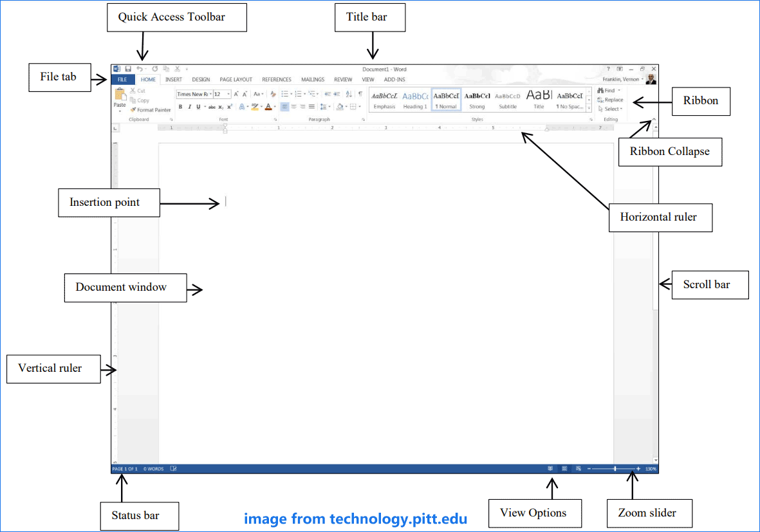This screenshot has width=760, height=532.
Task: Open the font color dropdown arrow
Action: click(273, 106)
